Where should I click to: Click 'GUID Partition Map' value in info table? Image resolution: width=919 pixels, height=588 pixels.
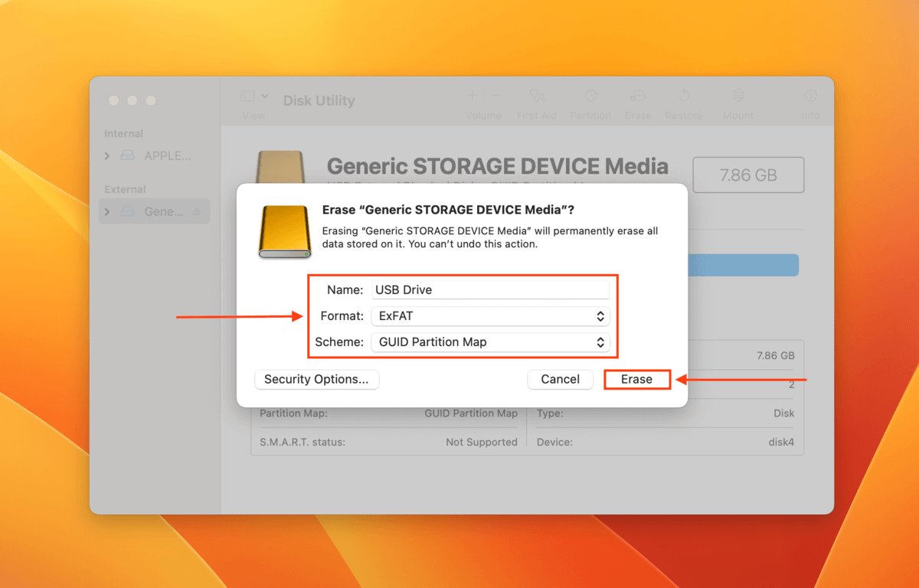(471, 413)
